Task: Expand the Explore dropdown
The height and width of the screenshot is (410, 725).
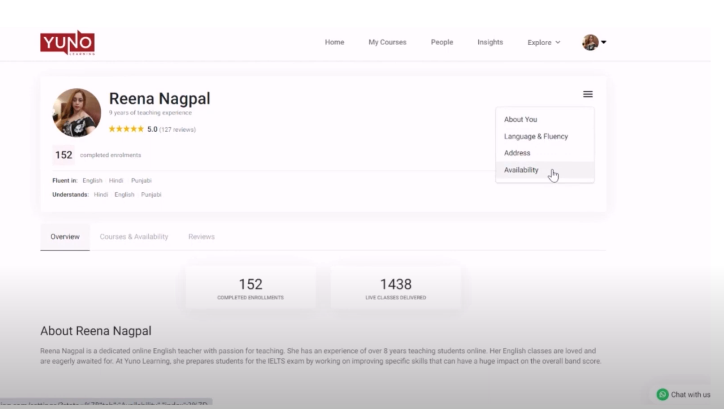Action: point(544,42)
